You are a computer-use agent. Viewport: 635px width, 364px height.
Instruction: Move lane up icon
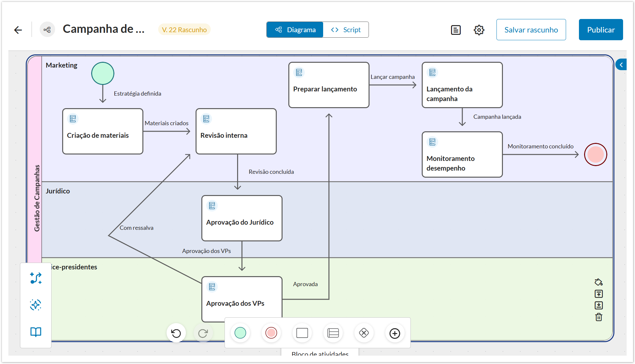pos(599,294)
